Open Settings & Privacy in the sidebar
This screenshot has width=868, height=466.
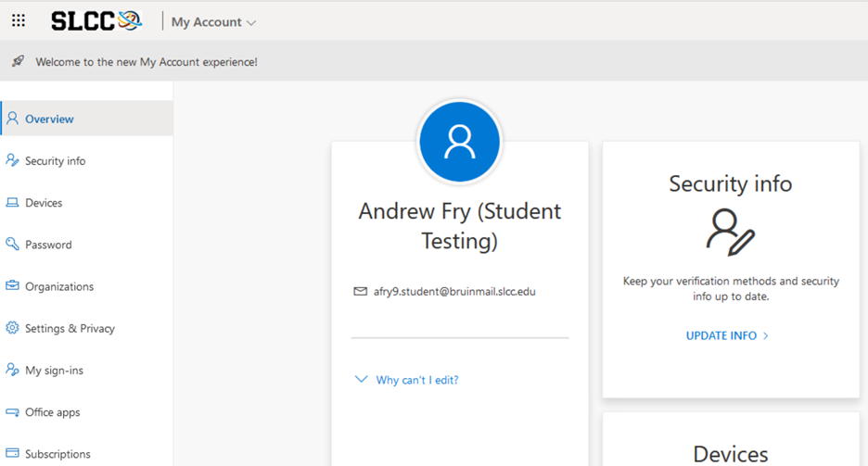pyautogui.click(x=87, y=328)
